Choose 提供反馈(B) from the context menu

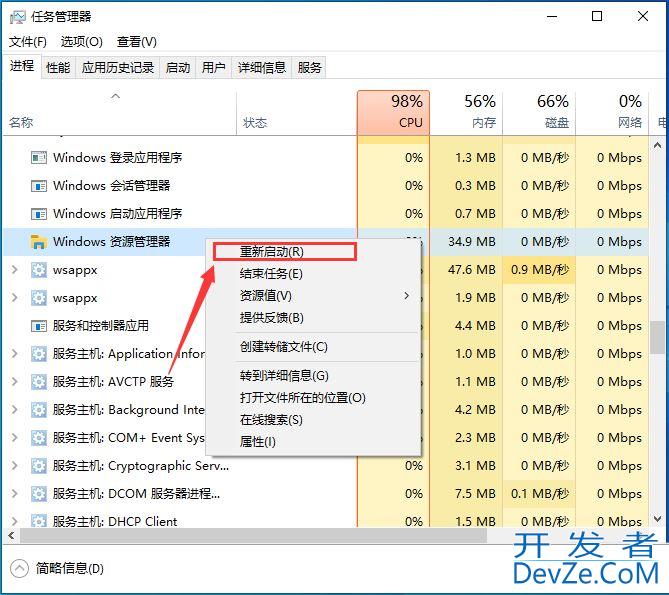(313, 318)
